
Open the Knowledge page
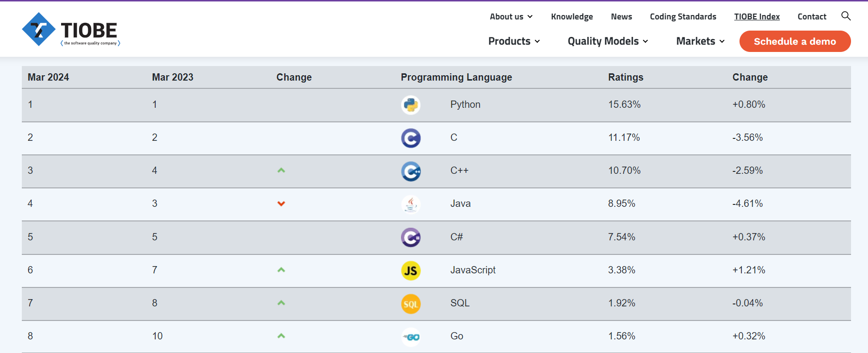(x=572, y=17)
